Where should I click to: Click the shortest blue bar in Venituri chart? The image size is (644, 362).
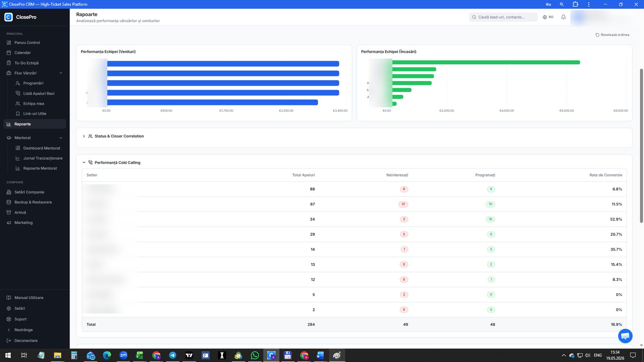click(x=213, y=103)
